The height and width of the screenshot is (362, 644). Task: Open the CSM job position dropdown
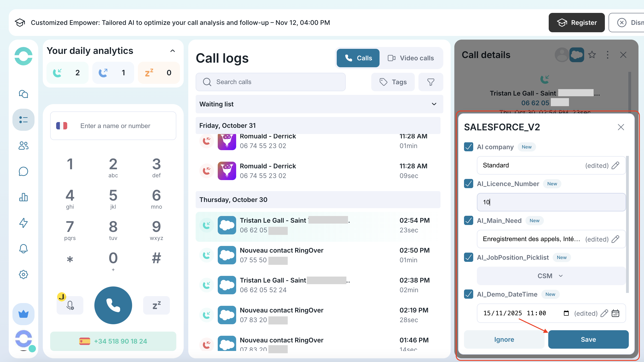coord(550,276)
